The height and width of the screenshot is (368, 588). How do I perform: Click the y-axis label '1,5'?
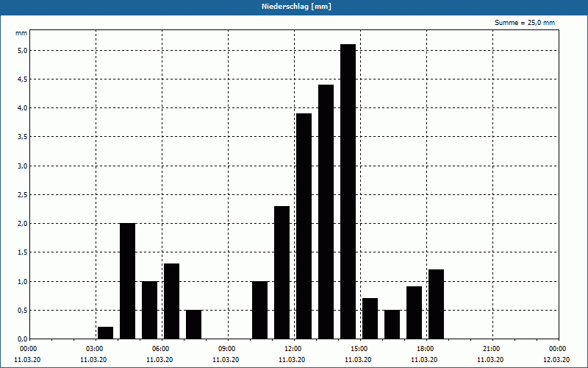(x=23, y=252)
